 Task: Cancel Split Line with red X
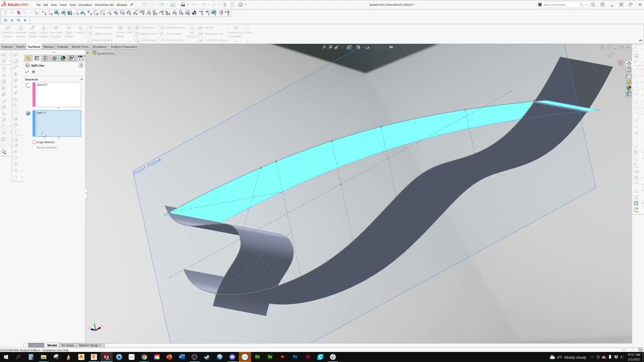tap(34, 72)
